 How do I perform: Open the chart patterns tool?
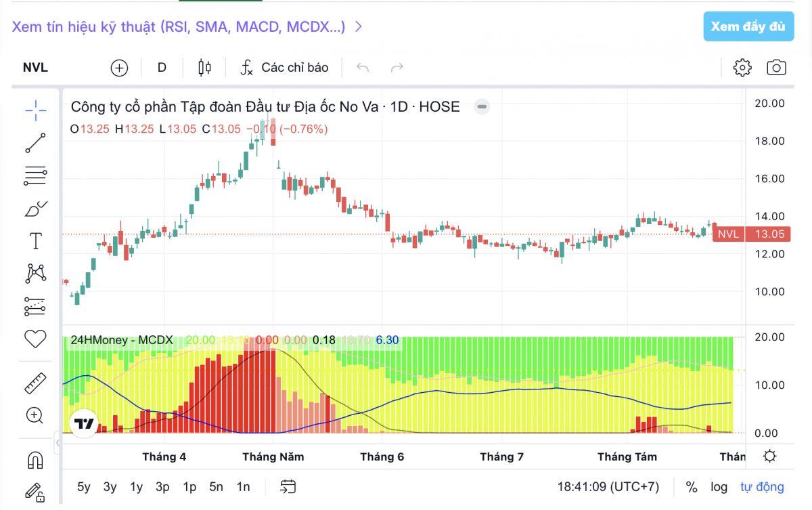coord(35,274)
